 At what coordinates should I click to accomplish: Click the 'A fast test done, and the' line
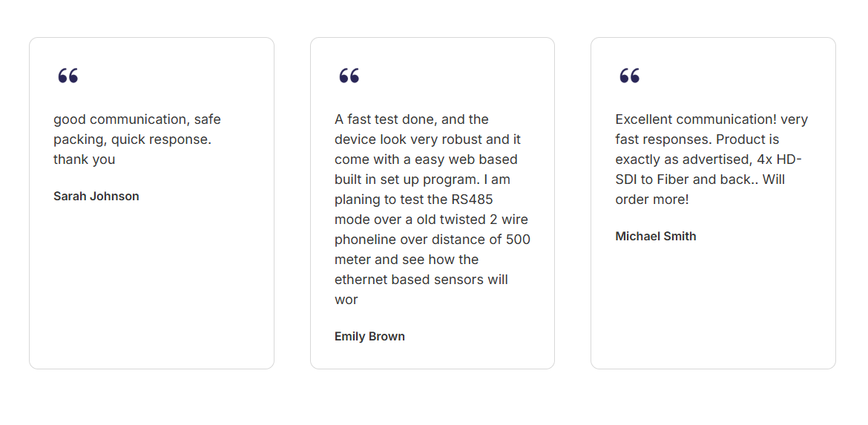point(412,119)
